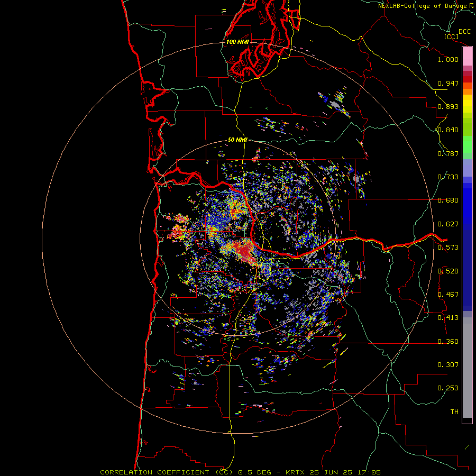Click the 25 JUN 25 date text
Image resolution: width=476 pixels, height=476 pixels.
click(x=331, y=472)
